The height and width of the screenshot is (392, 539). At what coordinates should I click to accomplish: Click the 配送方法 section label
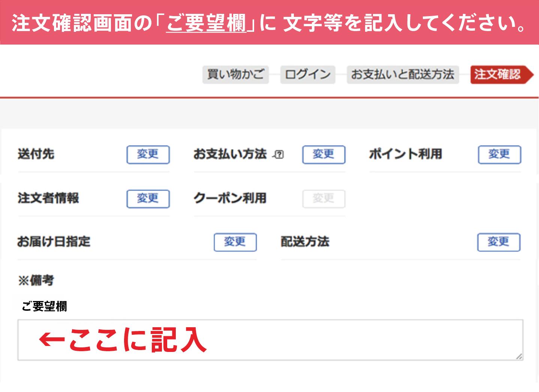[x=305, y=242]
